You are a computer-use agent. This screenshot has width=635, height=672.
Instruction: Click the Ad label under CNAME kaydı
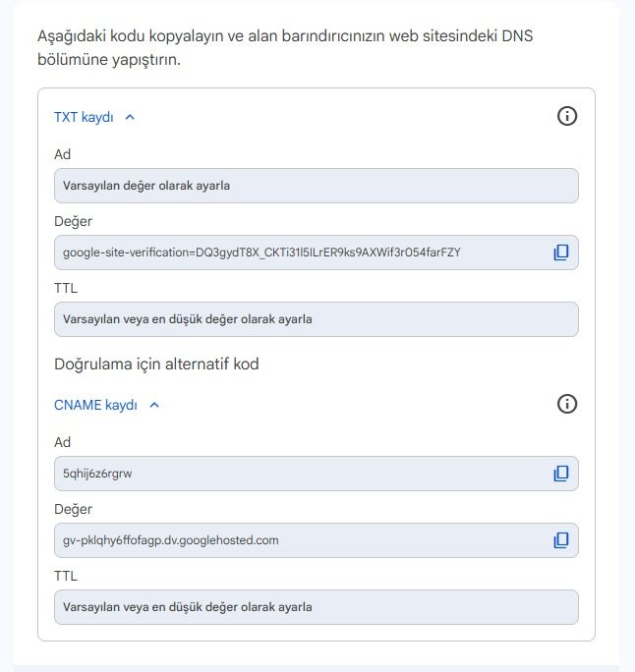62,442
